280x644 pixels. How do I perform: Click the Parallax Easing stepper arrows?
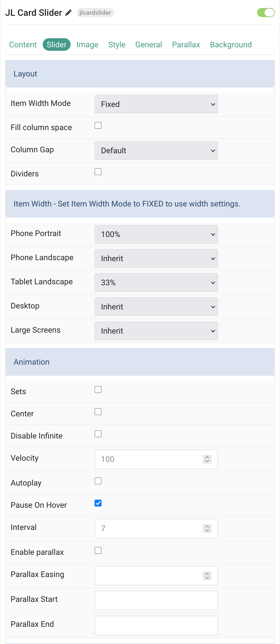[x=207, y=576]
